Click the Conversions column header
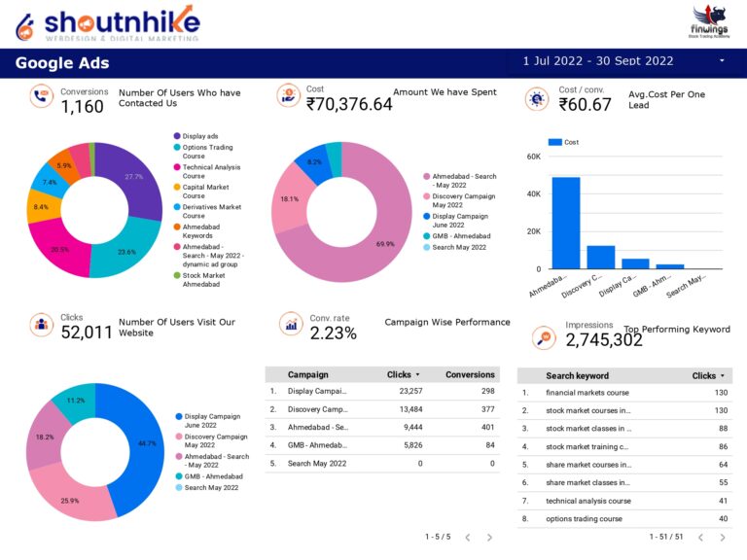Screen dimensions: 747x560 click(x=470, y=374)
